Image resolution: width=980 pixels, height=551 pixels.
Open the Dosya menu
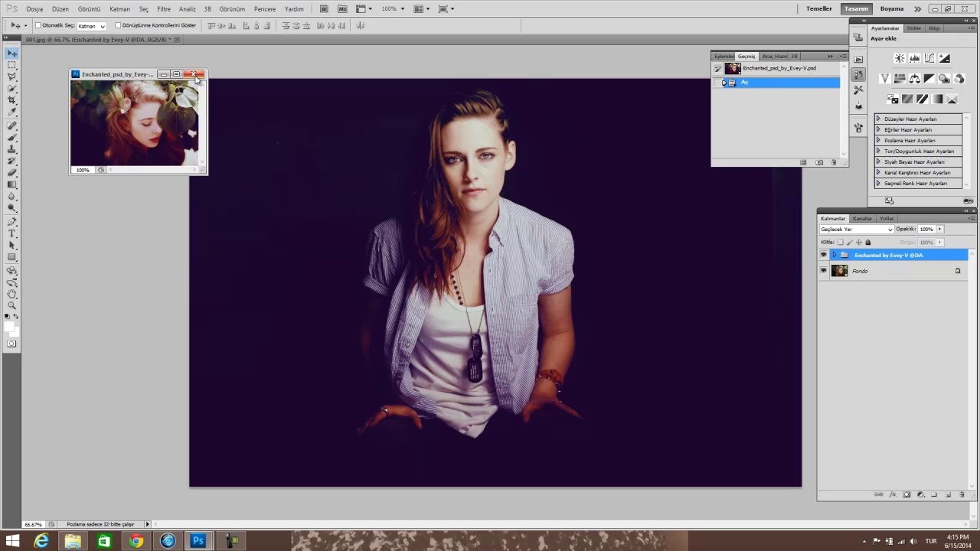pyautogui.click(x=34, y=9)
